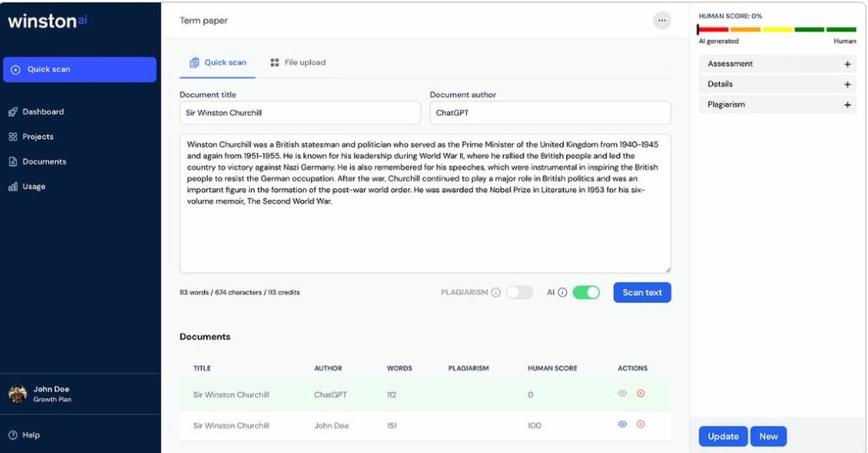
Task: Select the 112-word Sir Winston Churchill row title
Action: 231,395
